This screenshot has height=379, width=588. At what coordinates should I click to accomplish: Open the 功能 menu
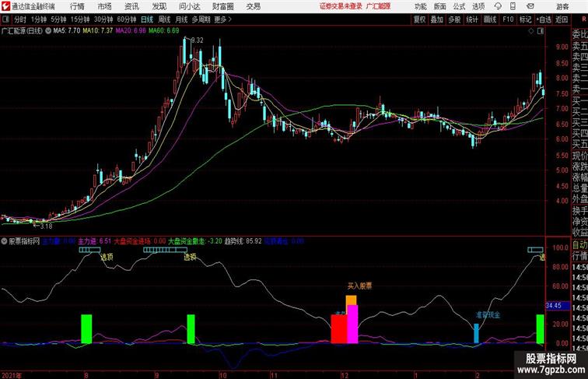click(421, 6)
